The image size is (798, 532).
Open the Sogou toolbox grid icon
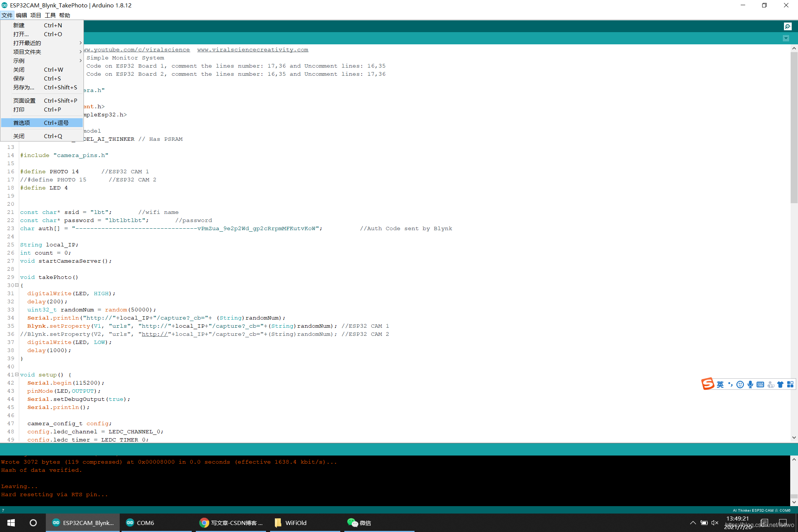(790, 385)
